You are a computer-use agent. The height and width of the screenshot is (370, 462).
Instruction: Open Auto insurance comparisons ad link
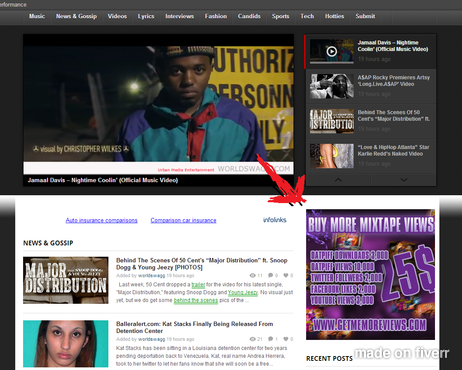(x=101, y=220)
